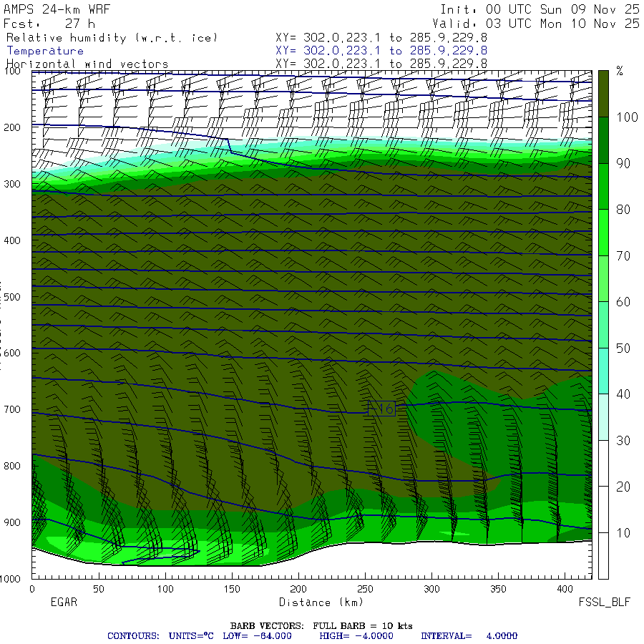
Task: Click the colorbar scale label "80"
Action: (623, 210)
